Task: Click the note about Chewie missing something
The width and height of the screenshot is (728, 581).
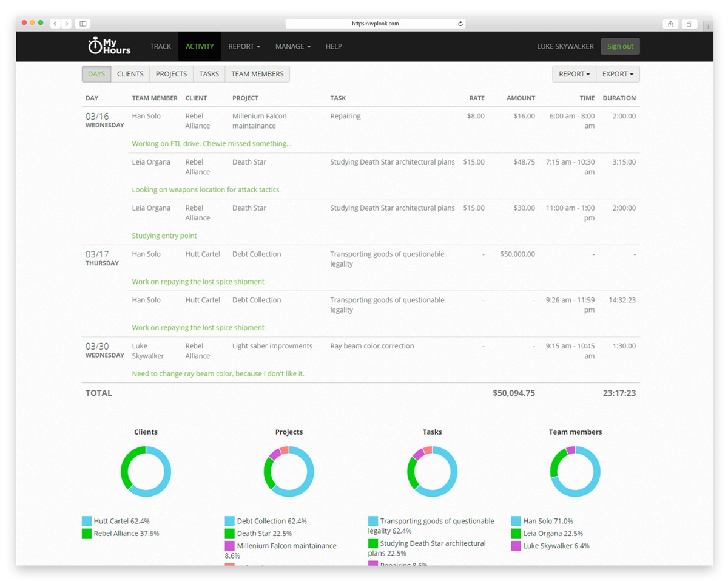Action: click(212, 143)
